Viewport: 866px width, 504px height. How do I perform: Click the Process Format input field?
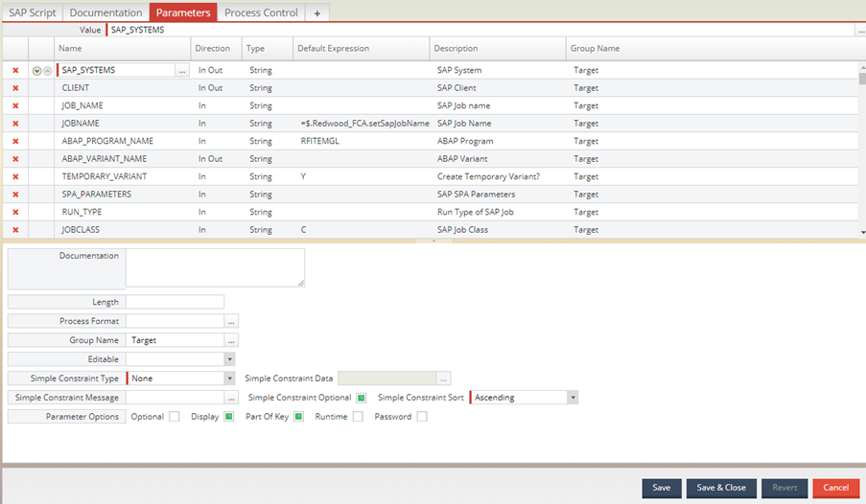pos(176,321)
